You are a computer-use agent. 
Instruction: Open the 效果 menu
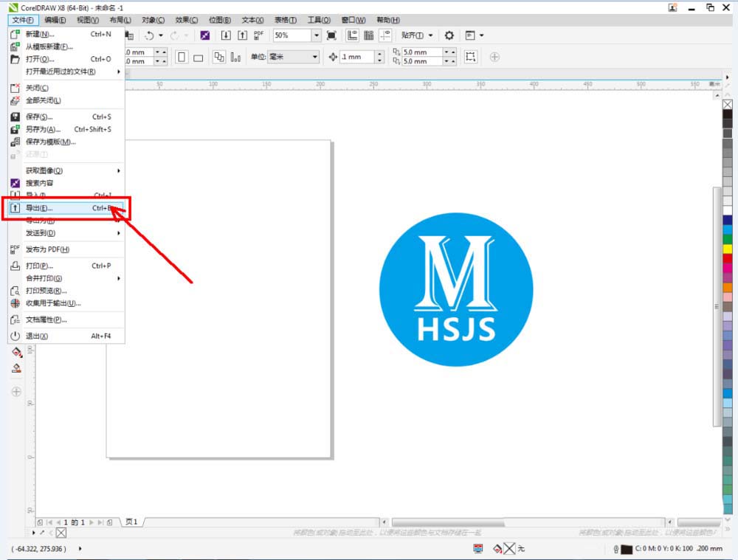coord(187,20)
